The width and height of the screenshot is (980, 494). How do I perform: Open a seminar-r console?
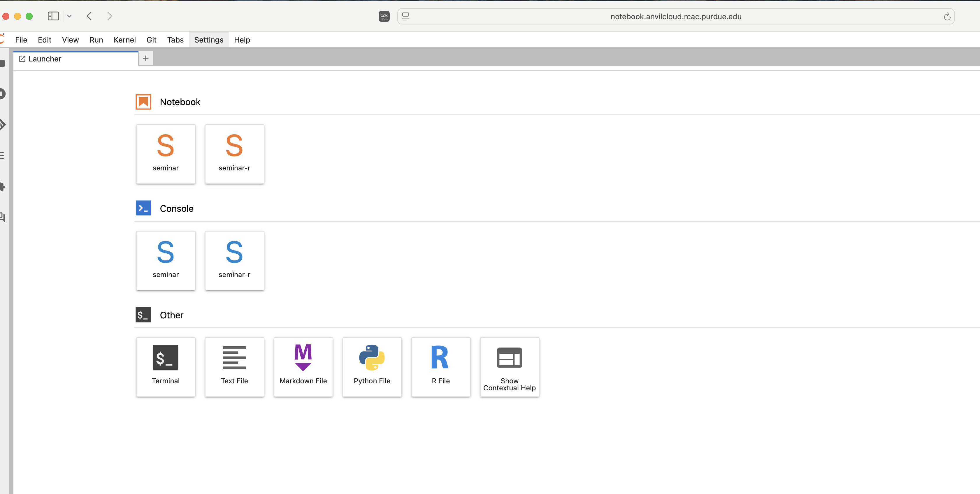(x=234, y=260)
